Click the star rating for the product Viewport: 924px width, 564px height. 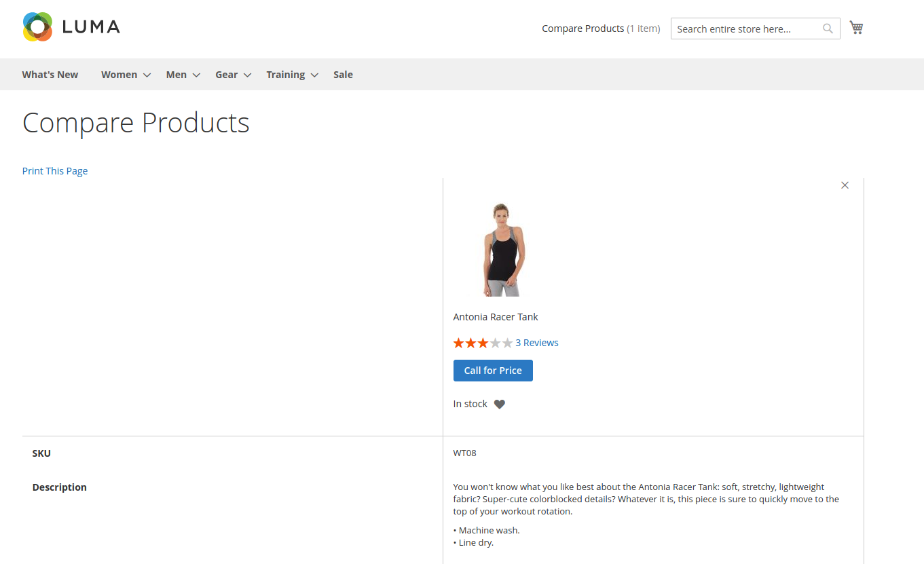click(483, 343)
